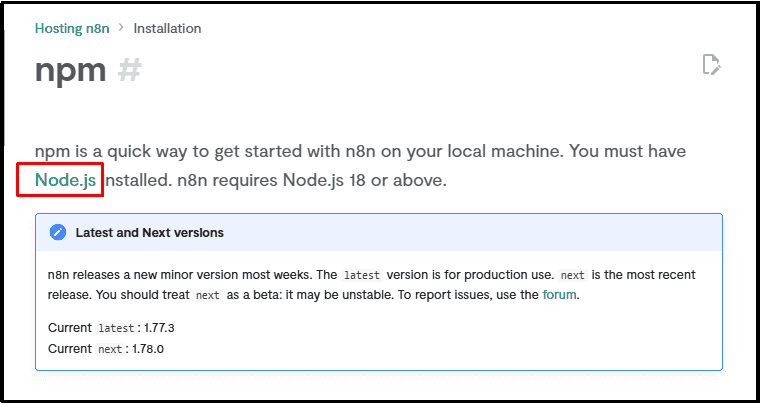
Task: Click the next code tag in Current next line
Action: (x=111, y=348)
